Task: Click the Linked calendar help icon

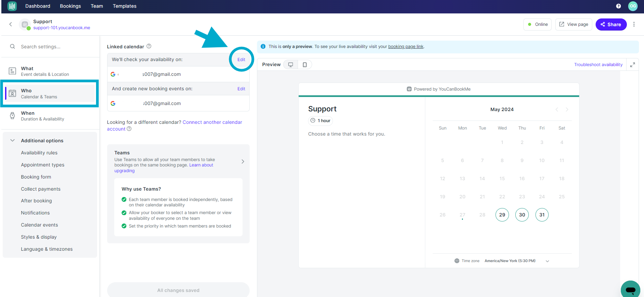Action: [149, 46]
